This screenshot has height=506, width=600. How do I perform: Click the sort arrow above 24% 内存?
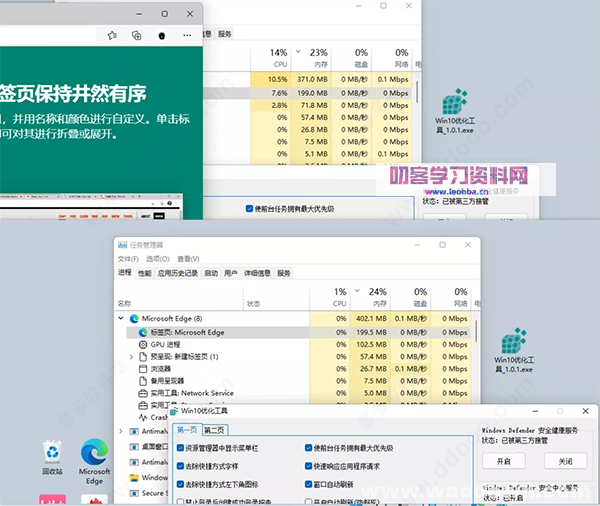click(x=357, y=291)
